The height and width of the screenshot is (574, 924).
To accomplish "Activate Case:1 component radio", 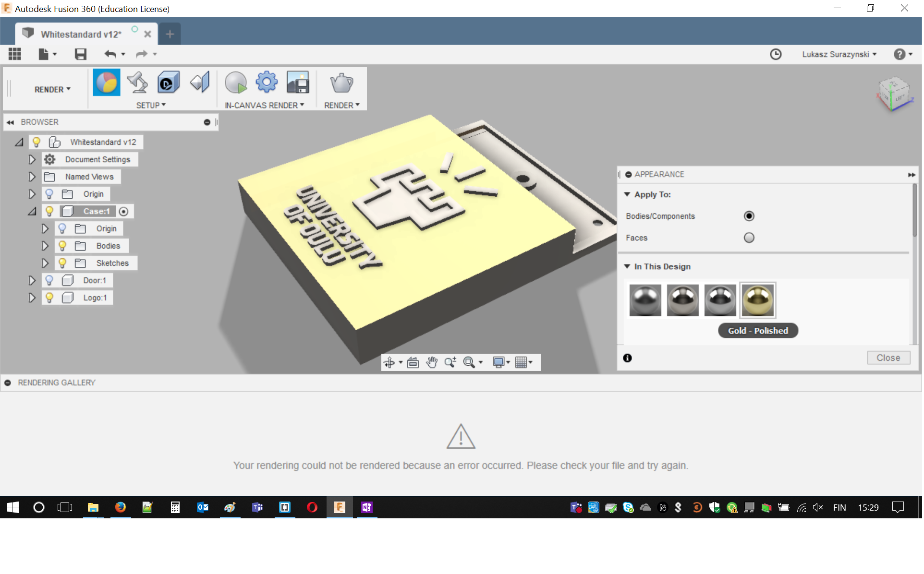I will click(x=123, y=212).
